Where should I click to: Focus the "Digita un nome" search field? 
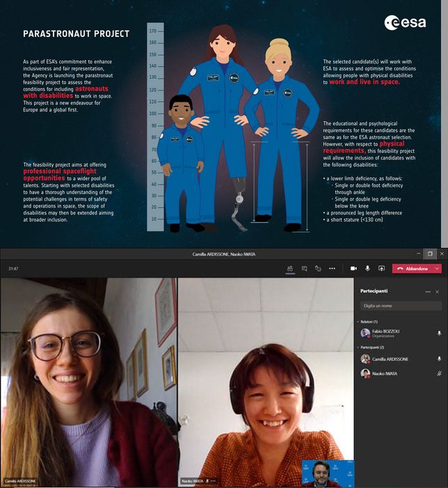401,306
